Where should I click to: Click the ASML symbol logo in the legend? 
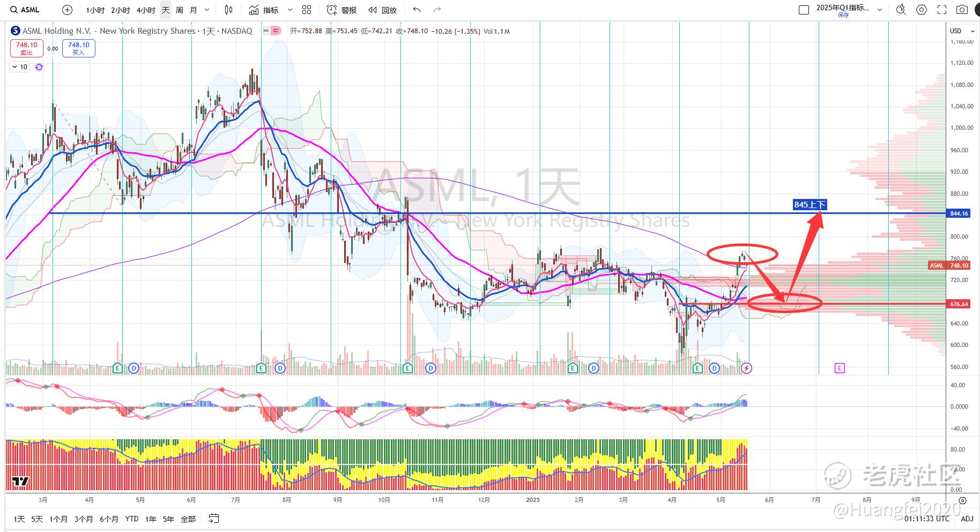[16, 31]
